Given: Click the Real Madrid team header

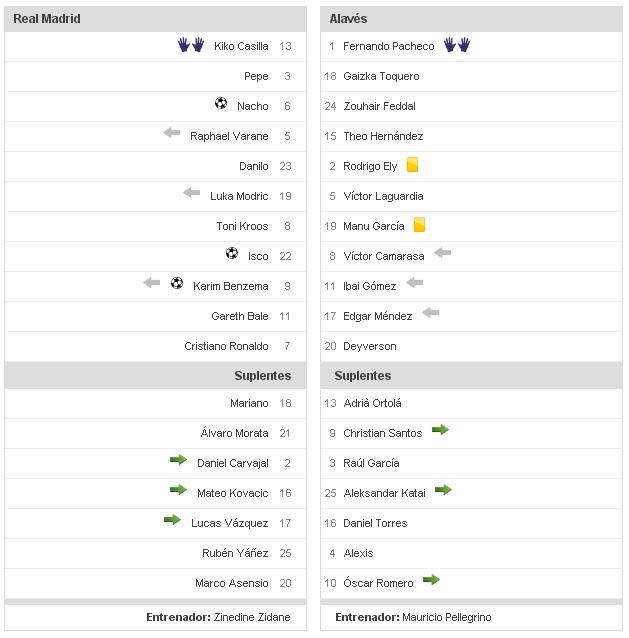Looking at the screenshot, I should coord(47,19).
